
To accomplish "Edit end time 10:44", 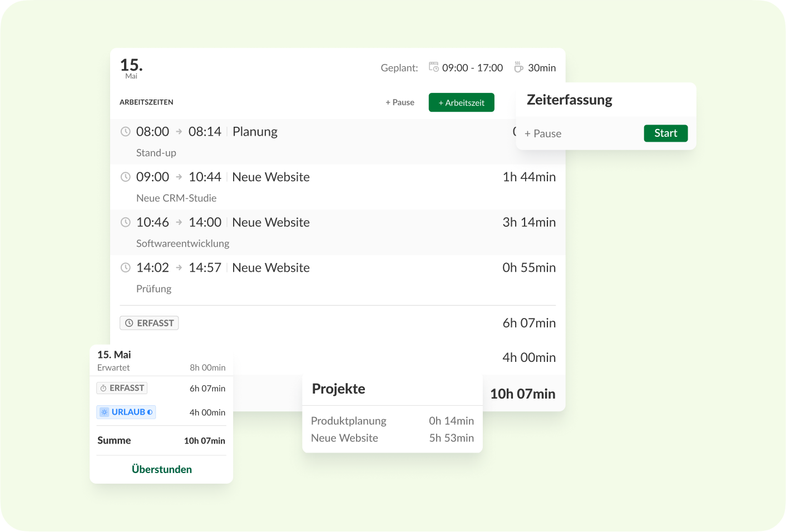I will [x=205, y=177].
